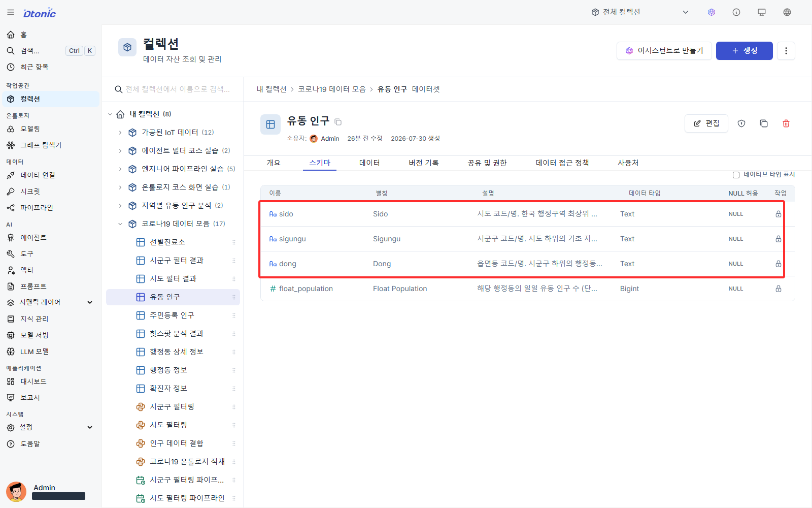Open the language globe icon
The image size is (812, 508).
[x=787, y=12]
